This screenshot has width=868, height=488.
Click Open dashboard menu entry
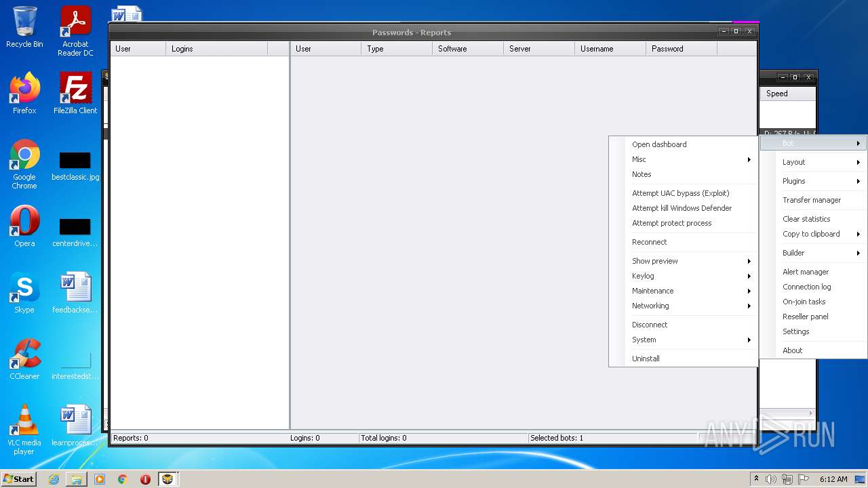[x=684, y=144]
